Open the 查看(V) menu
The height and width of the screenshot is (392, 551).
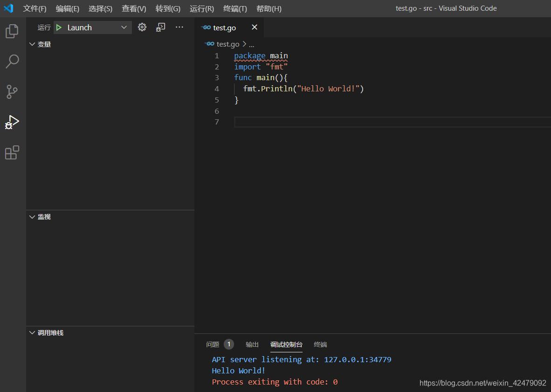click(x=134, y=8)
